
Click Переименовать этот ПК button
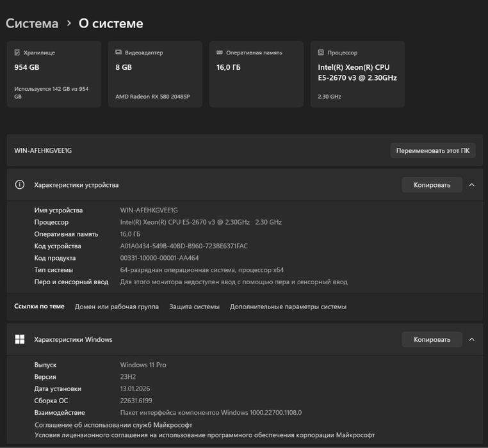(x=432, y=150)
